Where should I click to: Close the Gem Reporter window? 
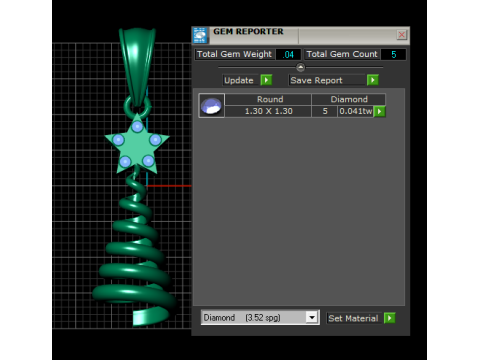pos(402,35)
